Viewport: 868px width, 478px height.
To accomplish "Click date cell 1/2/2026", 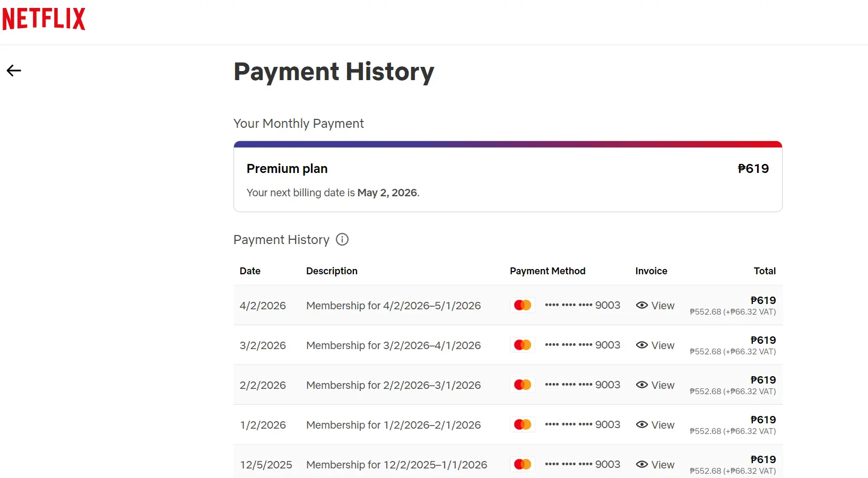I will pos(263,425).
